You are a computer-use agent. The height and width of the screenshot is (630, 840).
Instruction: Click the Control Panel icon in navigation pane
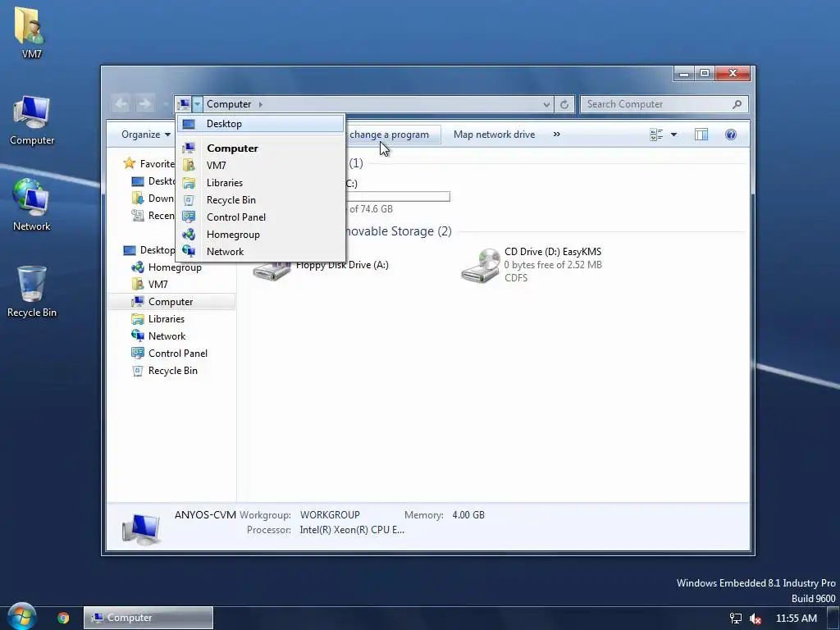138,353
